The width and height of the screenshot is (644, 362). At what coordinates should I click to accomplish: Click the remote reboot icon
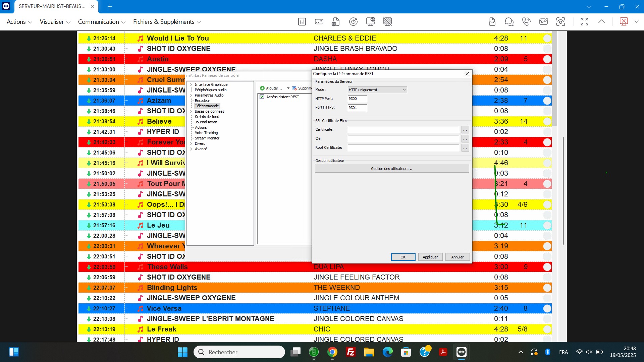tap(353, 22)
